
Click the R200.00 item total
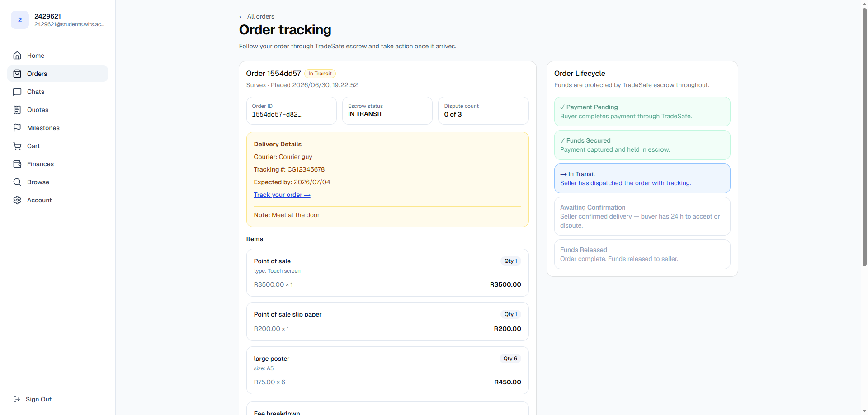[507, 329]
